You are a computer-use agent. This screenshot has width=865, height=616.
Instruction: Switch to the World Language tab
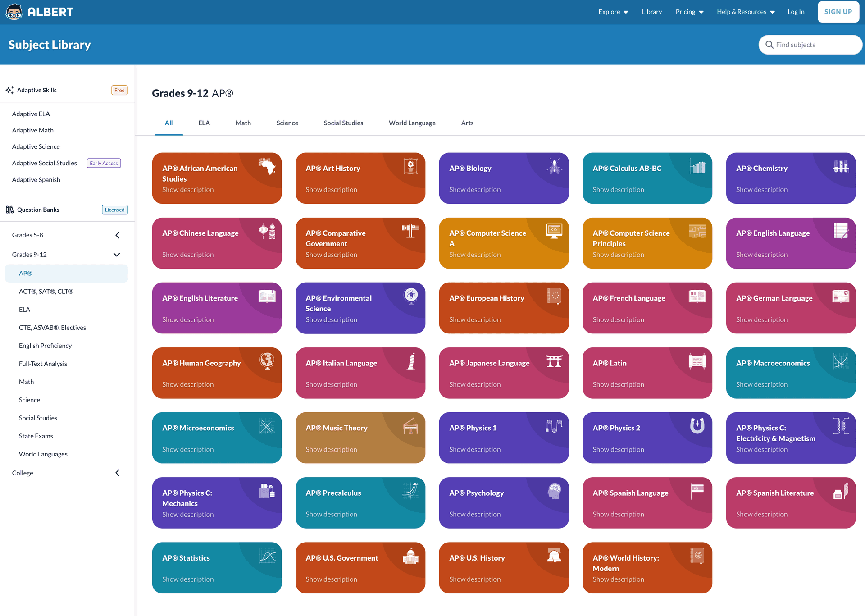click(x=412, y=123)
